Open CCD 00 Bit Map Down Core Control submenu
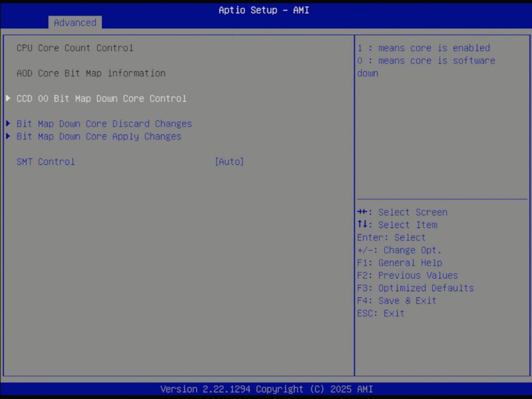Viewport: 532px width, 399px height. (101, 98)
